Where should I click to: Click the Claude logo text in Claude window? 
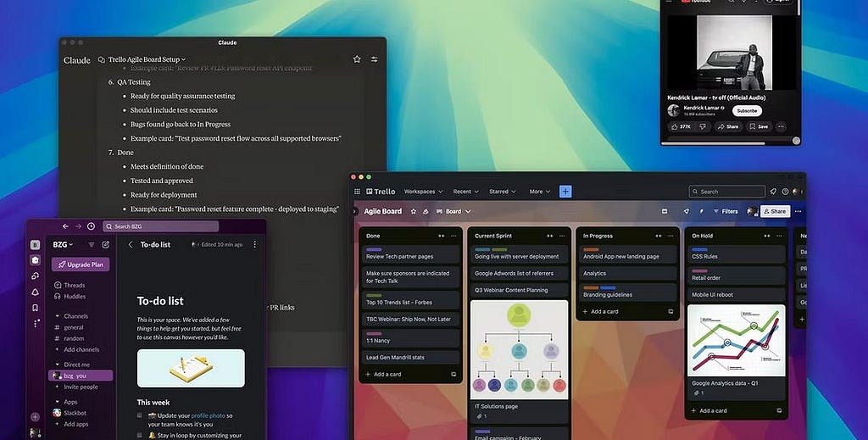pos(77,60)
